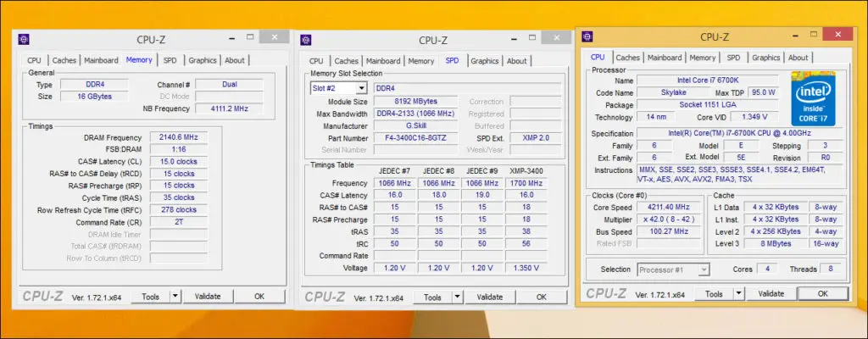Expand the Tools arrow in the Memory window
This screenshot has height=339, width=868.
coord(175,297)
